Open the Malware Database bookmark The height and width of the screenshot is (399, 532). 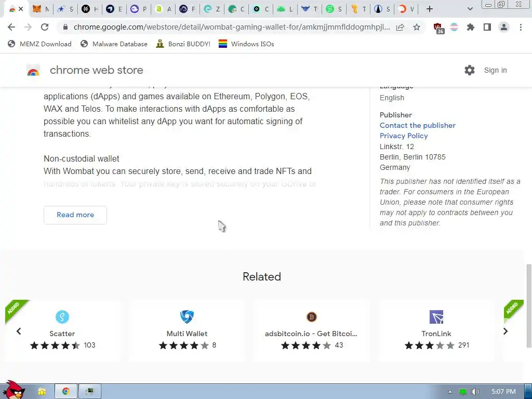114,44
